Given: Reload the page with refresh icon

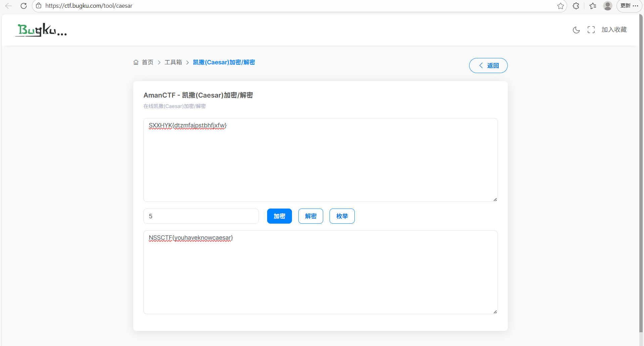Looking at the screenshot, I should tap(23, 6).
